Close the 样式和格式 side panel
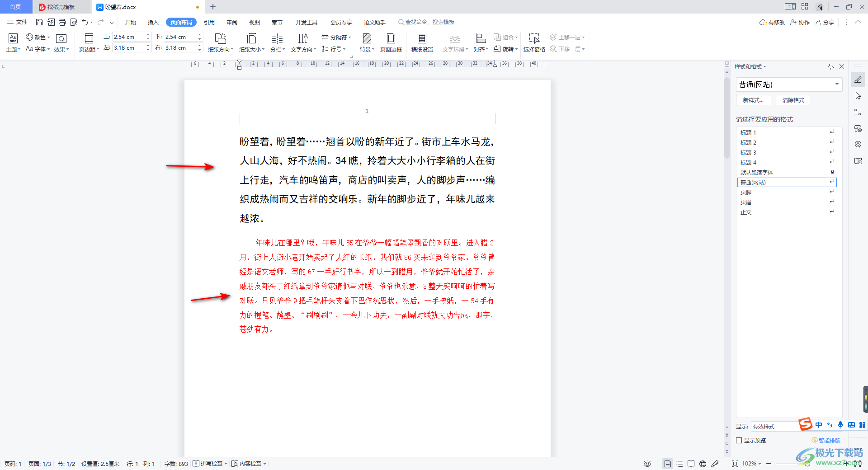Image resolution: width=868 pixels, height=470 pixels. pos(842,66)
